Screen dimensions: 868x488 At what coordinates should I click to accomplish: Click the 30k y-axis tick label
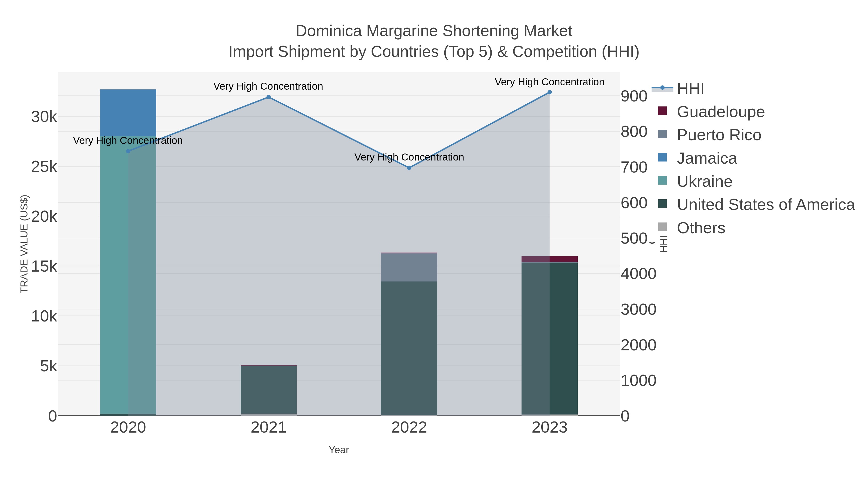[x=44, y=117]
